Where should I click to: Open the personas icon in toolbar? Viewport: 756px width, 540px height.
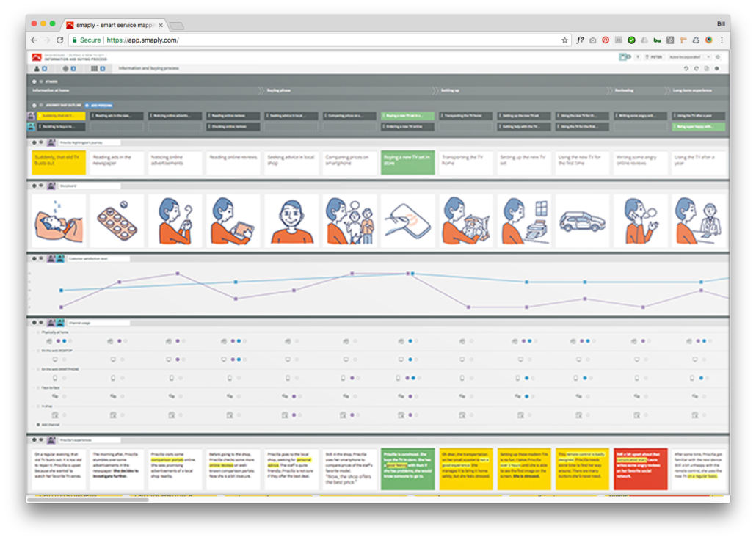37,69
